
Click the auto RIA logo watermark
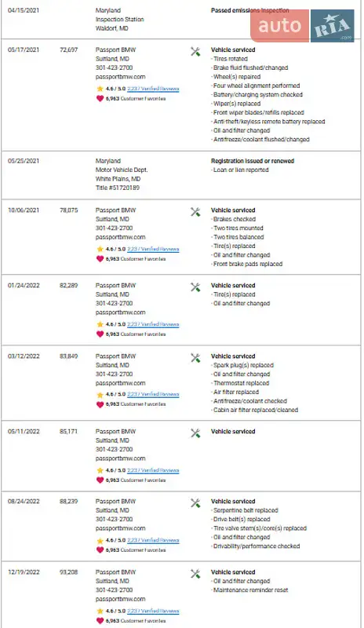click(303, 26)
